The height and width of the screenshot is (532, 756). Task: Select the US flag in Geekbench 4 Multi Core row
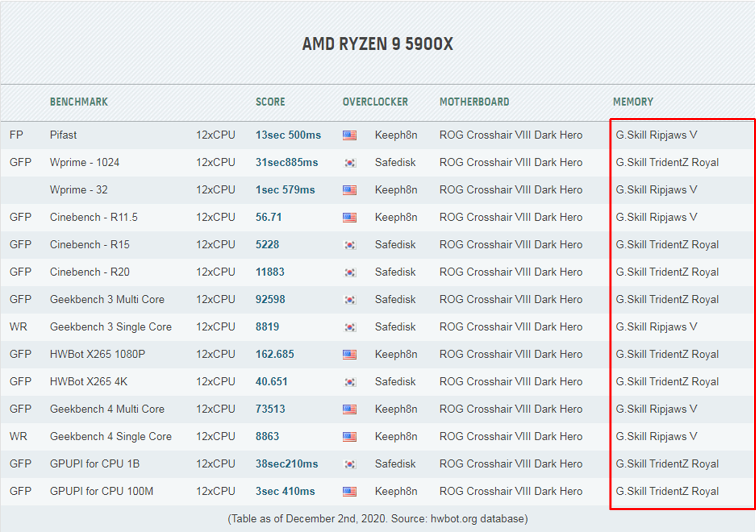click(x=349, y=409)
